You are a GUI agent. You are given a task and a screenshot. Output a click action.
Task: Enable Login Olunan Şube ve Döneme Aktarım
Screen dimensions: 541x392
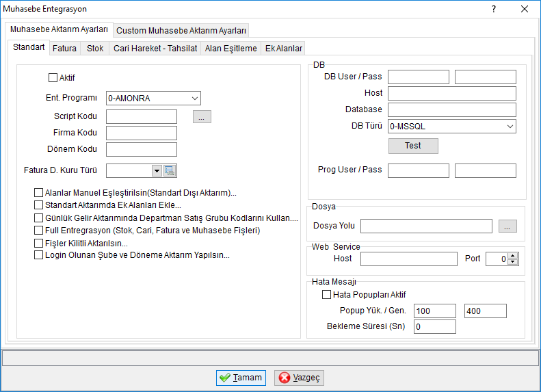click(x=38, y=255)
